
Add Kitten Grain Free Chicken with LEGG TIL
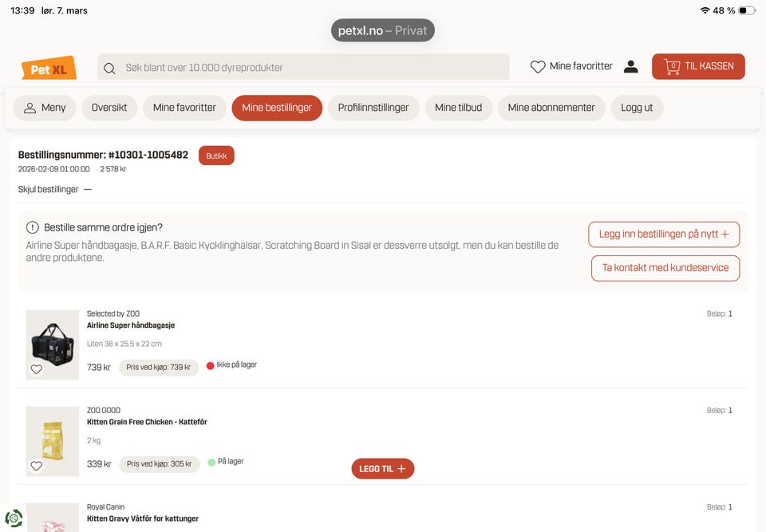(382, 469)
